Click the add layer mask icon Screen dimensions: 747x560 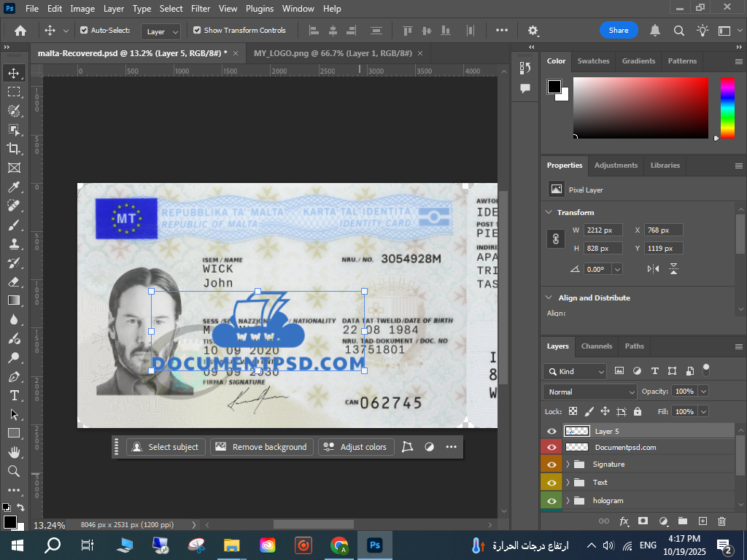coord(643,521)
